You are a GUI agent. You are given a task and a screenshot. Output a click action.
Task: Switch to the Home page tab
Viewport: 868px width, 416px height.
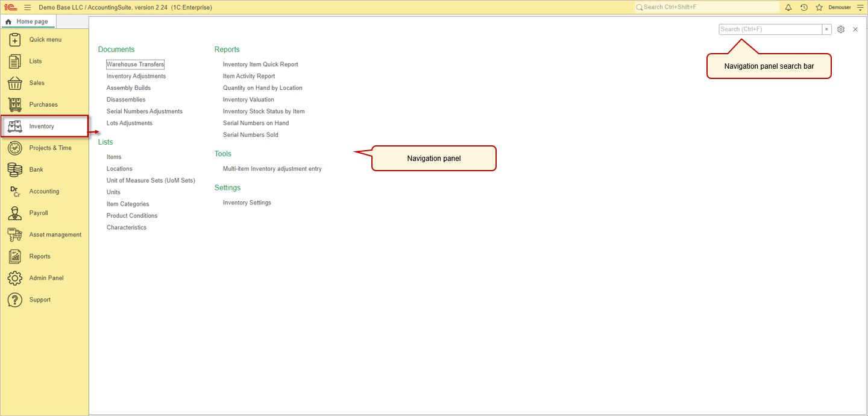coord(28,20)
